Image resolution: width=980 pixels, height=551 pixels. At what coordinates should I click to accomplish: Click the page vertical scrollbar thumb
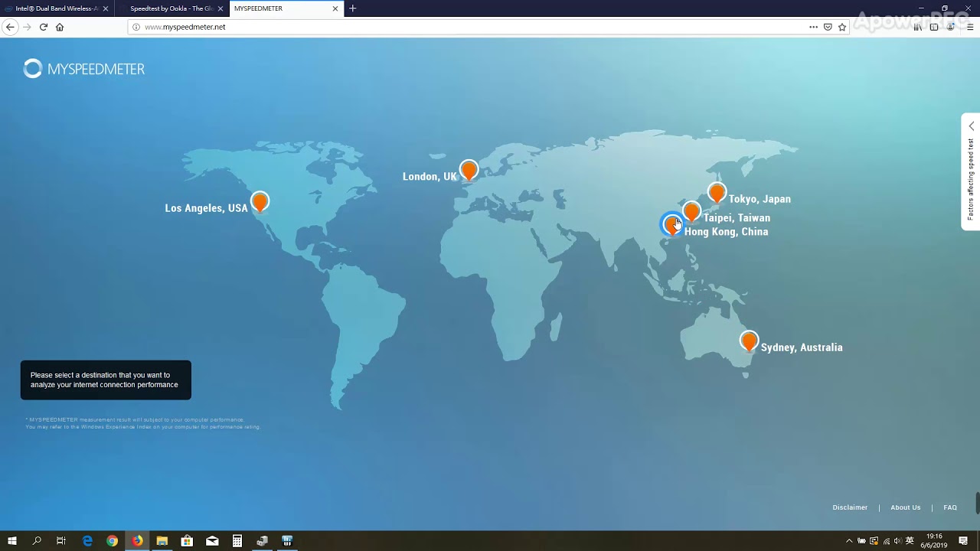pyautogui.click(x=978, y=503)
